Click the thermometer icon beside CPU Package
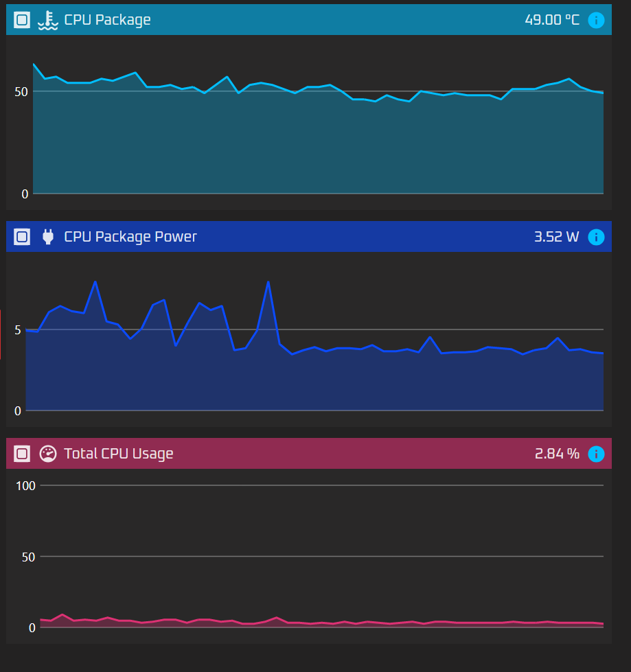The image size is (631, 672). tap(47, 21)
